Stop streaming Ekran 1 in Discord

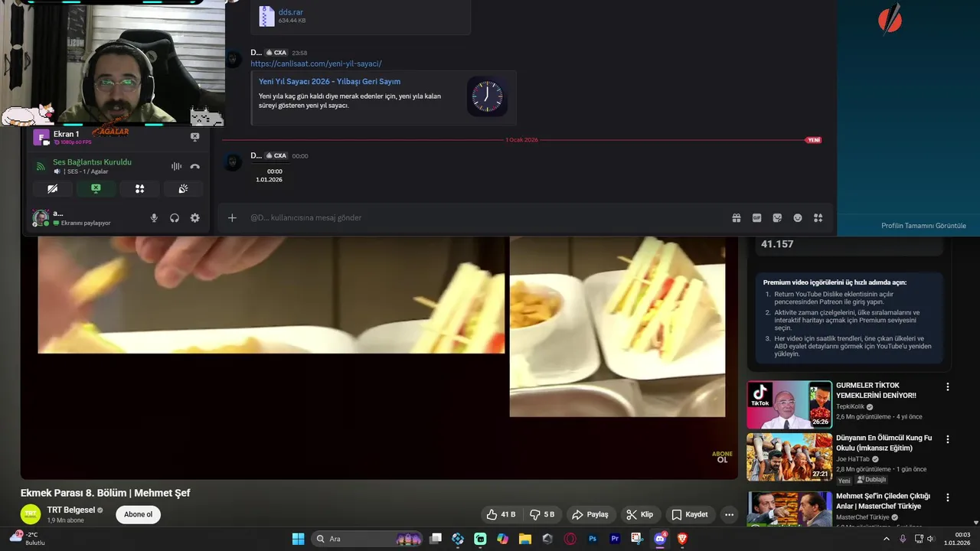pyautogui.click(x=194, y=137)
